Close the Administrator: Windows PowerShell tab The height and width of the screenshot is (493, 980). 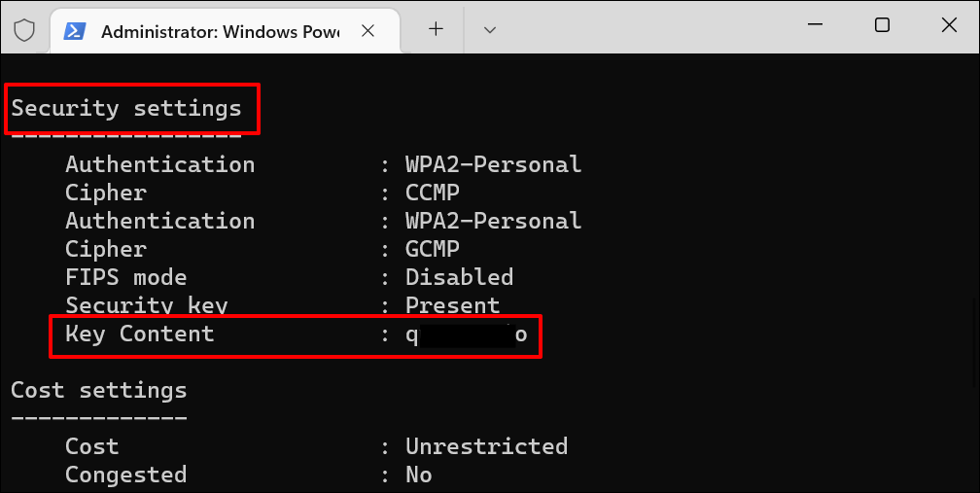pyautogui.click(x=368, y=30)
